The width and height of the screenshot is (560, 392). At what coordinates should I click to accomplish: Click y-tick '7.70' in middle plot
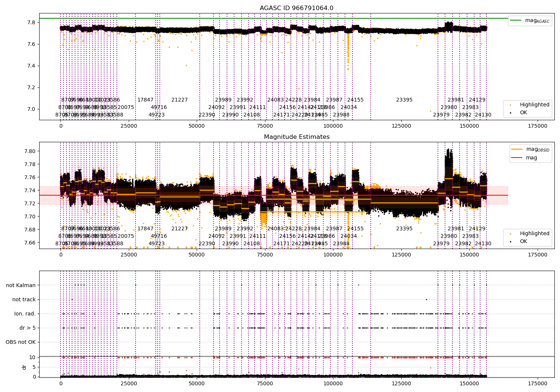(30, 217)
